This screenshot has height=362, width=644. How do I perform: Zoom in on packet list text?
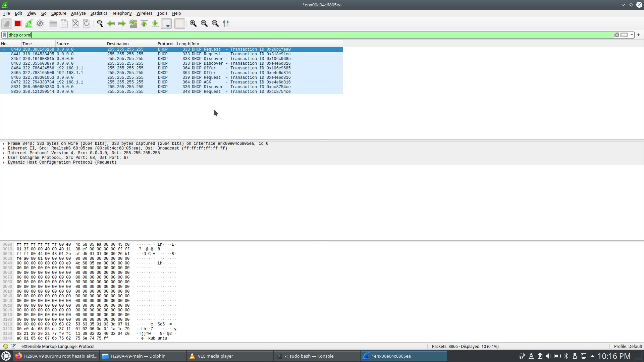(x=193, y=23)
